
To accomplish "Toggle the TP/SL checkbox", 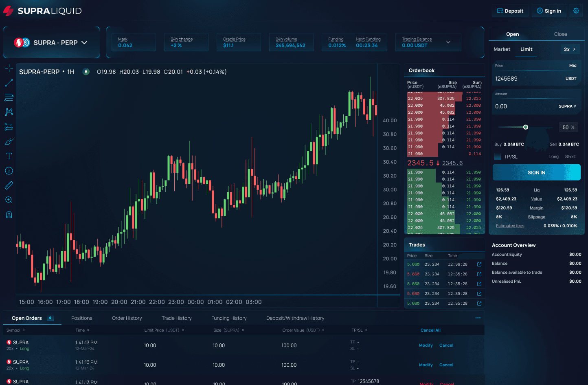I will click(x=498, y=156).
